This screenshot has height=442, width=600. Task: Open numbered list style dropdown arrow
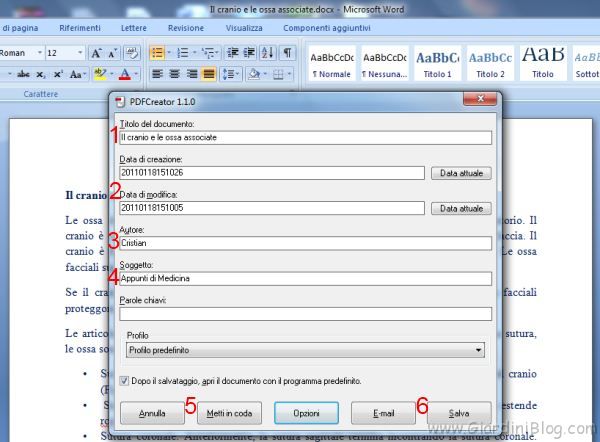194,53
